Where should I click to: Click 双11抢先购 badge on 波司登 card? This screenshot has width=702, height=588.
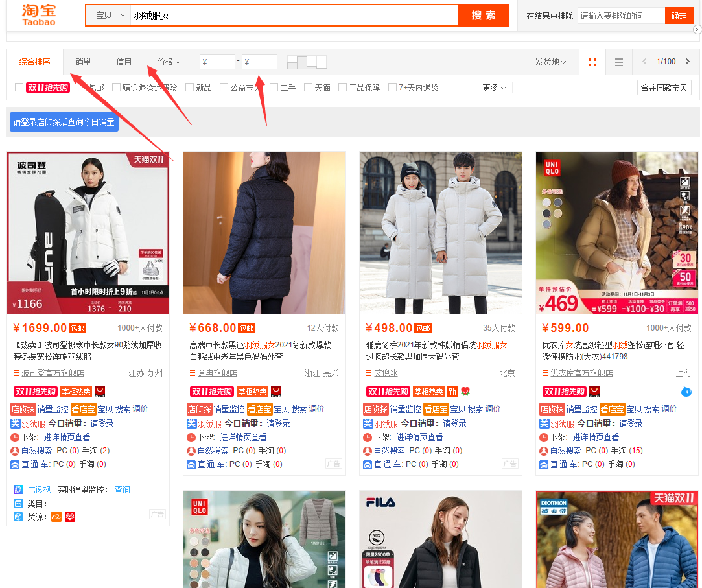tap(36, 392)
